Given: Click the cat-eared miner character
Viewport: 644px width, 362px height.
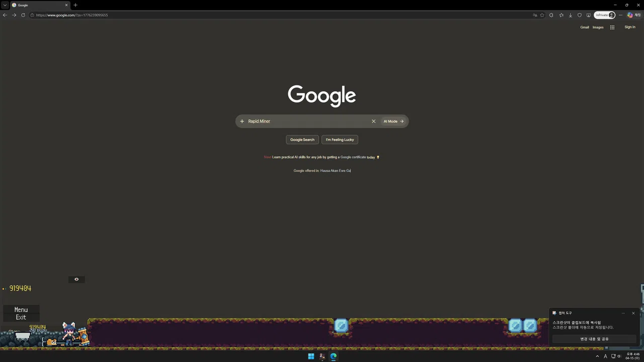Looking at the screenshot, I should (x=69, y=333).
